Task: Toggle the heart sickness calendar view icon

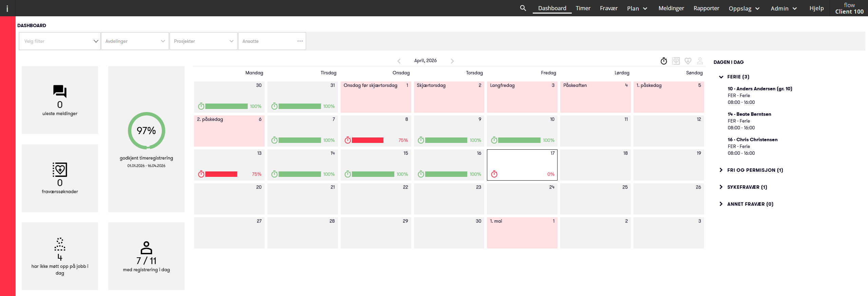Action: [x=688, y=61]
